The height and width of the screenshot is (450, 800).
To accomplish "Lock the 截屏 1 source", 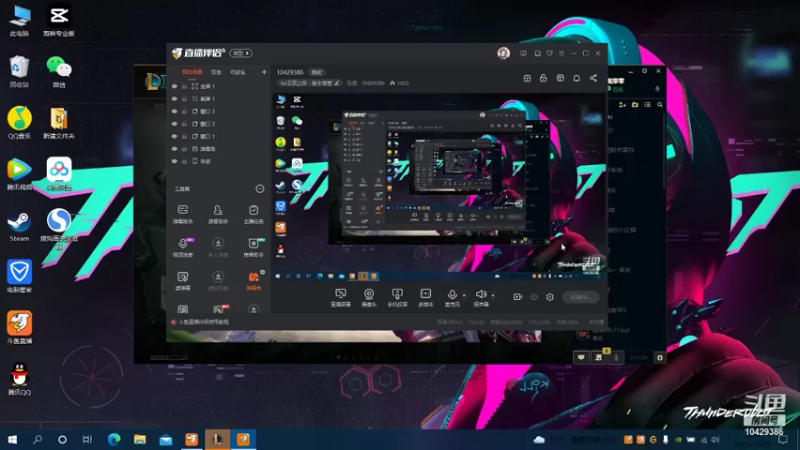I will (184, 99).
